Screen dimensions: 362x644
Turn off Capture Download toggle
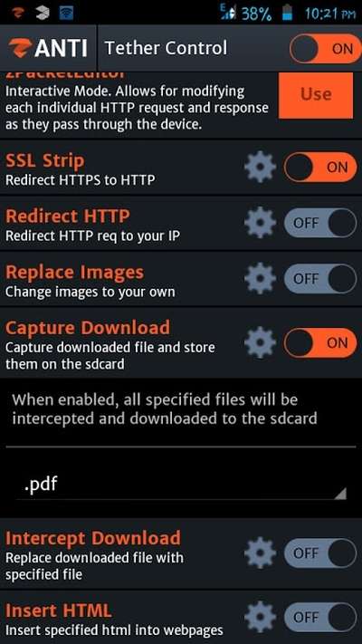click(x=320, y=342)
